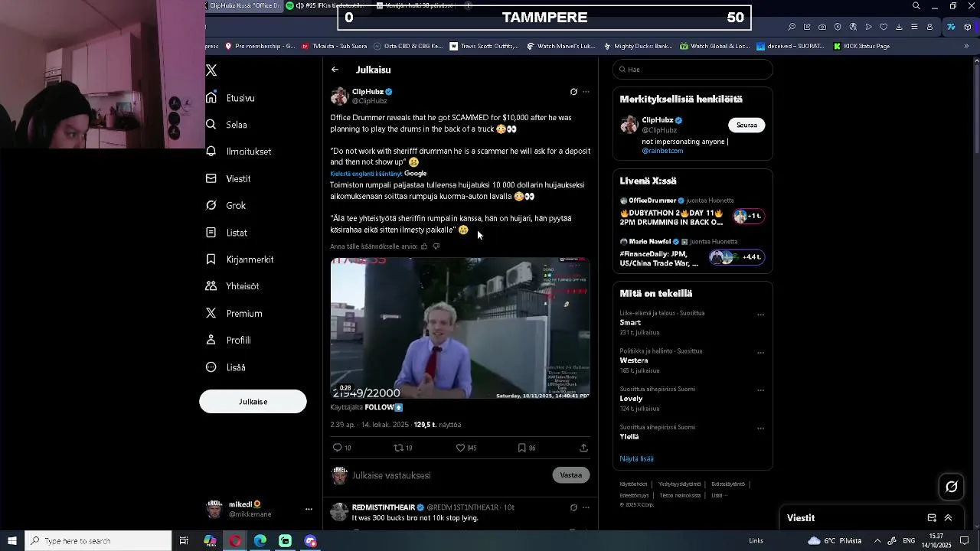Open the more menu on ClipHubz post
The width and height of the screenshot is (980, 551).
pyautogui.click(x=586, y=92)
